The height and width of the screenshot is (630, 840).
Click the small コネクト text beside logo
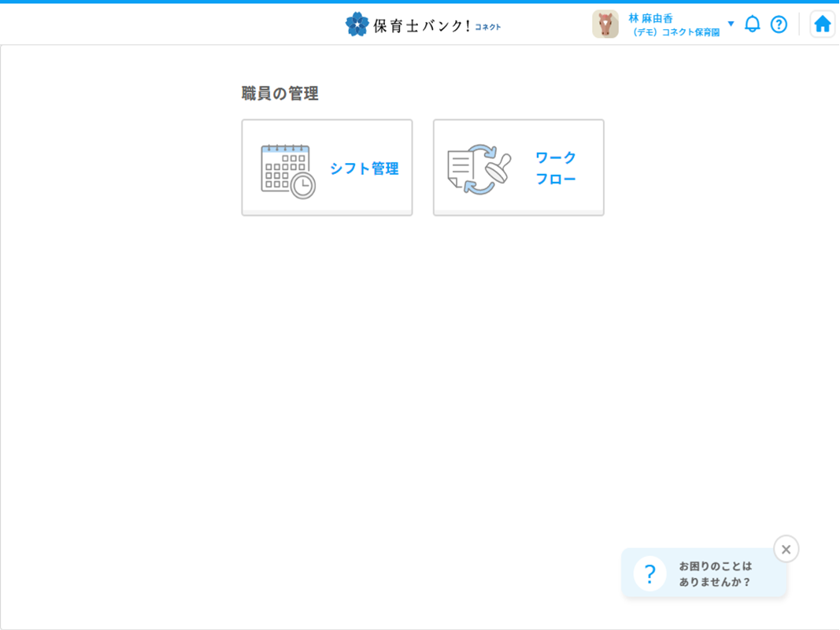tap(488, 28)
